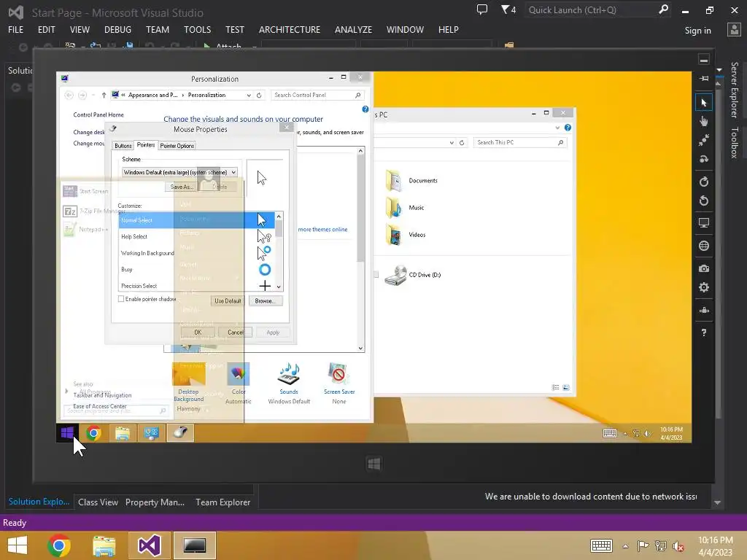Open Screen Saver settings in Personalization
This screenshot has width=747, height=560.
339,383
